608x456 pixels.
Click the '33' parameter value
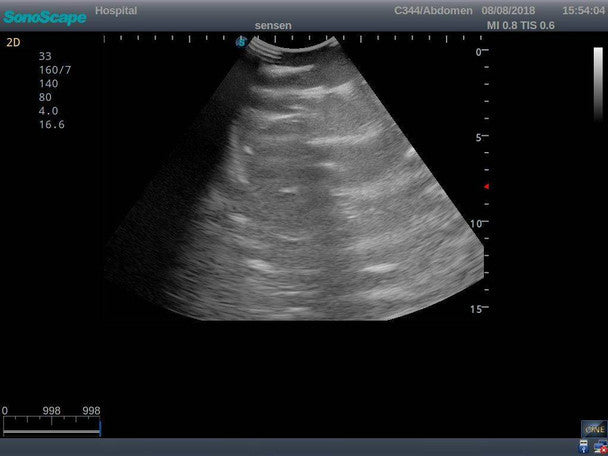point(45,56)
